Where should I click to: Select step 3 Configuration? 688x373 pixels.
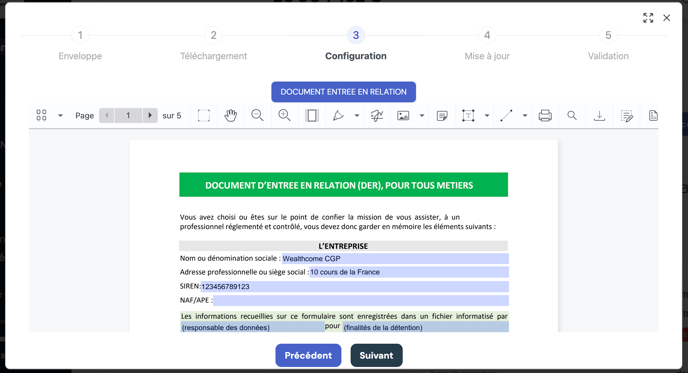pos(356,44)
